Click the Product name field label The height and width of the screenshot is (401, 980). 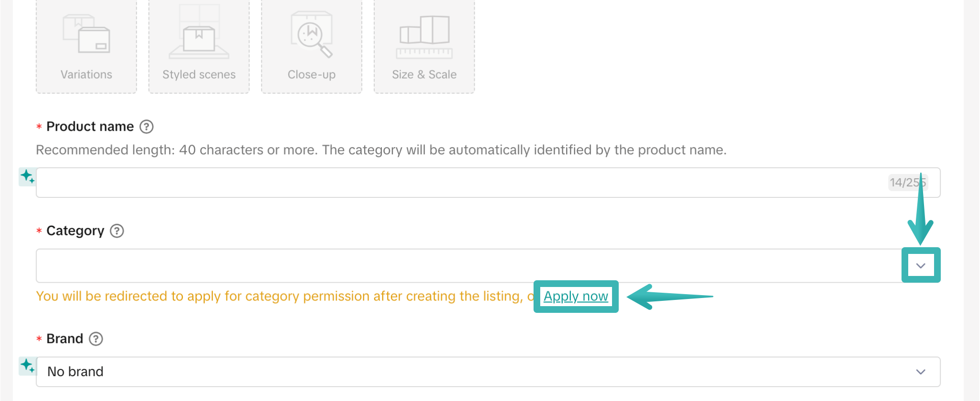click(90, 126)
